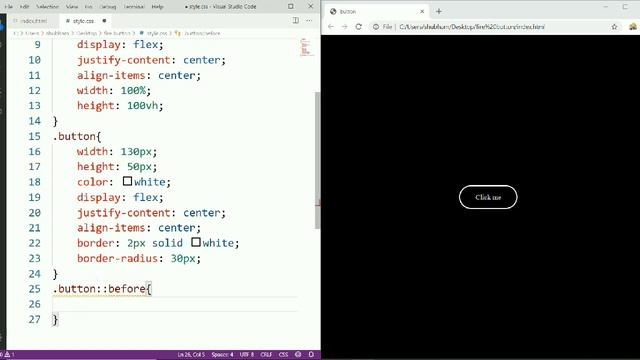Open the white color swatch on line 18
The image size is (640, 360).
tap(127, 181)
